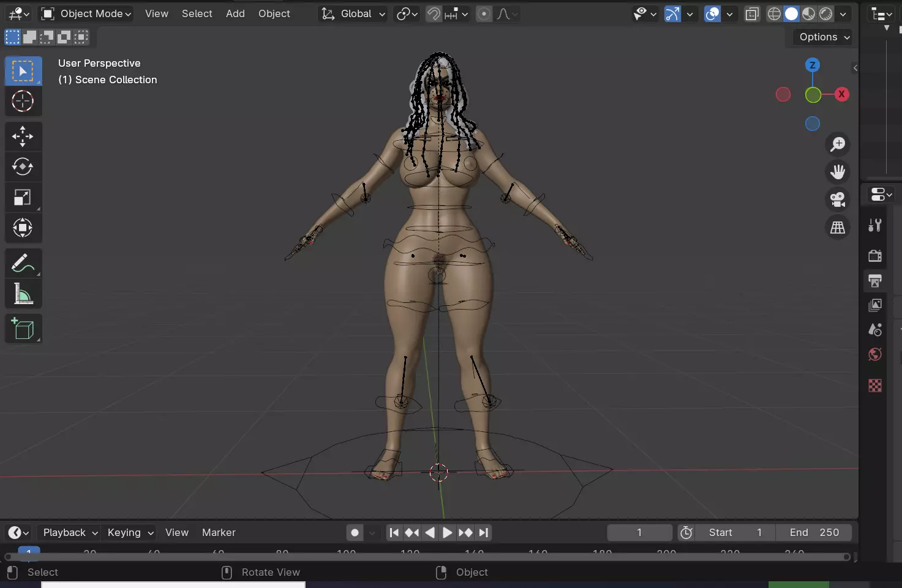Set selection mode to subtract selection
This screenshot has height=588, width=902.
[47, 37]
